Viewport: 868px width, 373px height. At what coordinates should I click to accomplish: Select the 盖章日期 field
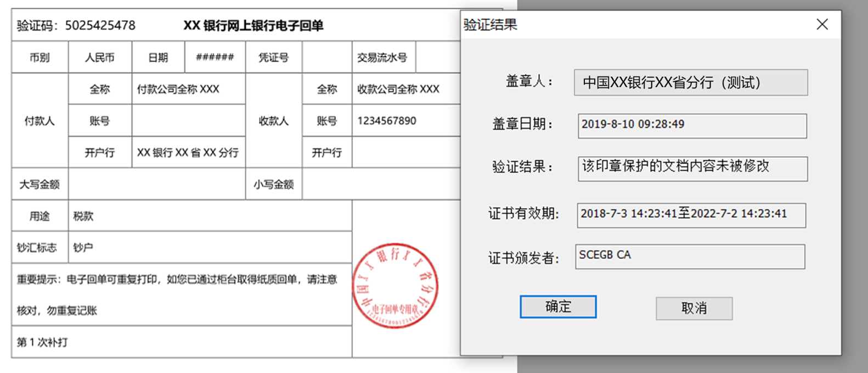point(691,126)
